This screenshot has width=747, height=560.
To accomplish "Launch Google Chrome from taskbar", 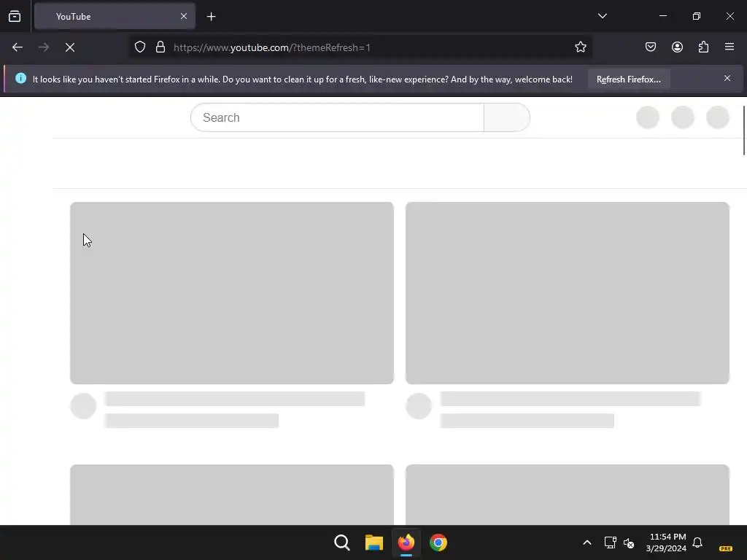I will (438, 542).
